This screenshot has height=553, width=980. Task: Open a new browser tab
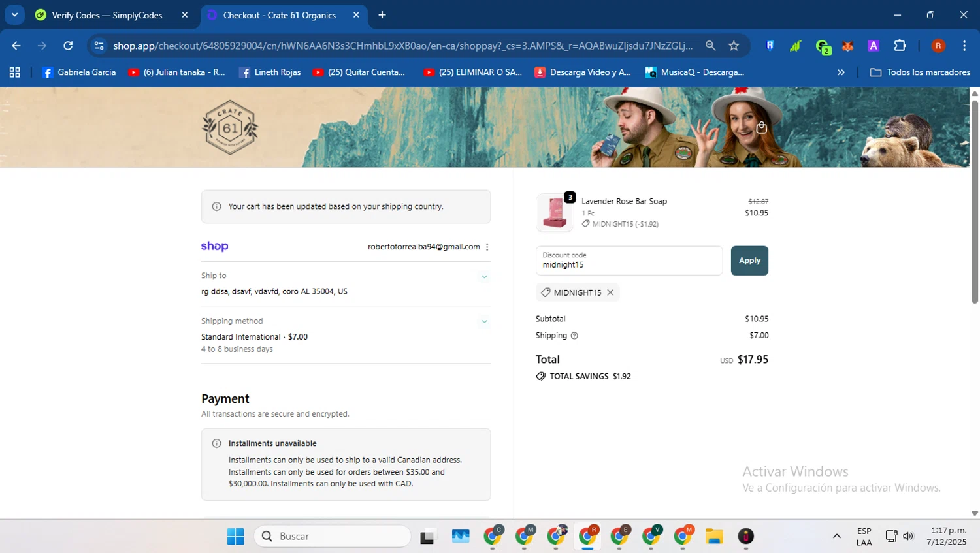point(382,15)
